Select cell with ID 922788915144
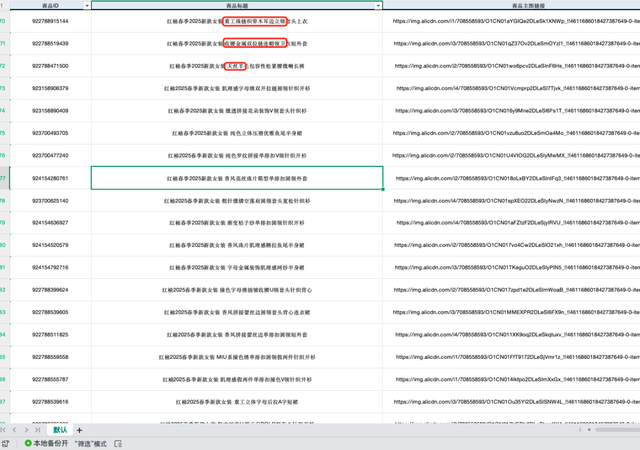This screenshot has height=450, width=640. pos(50,21)
